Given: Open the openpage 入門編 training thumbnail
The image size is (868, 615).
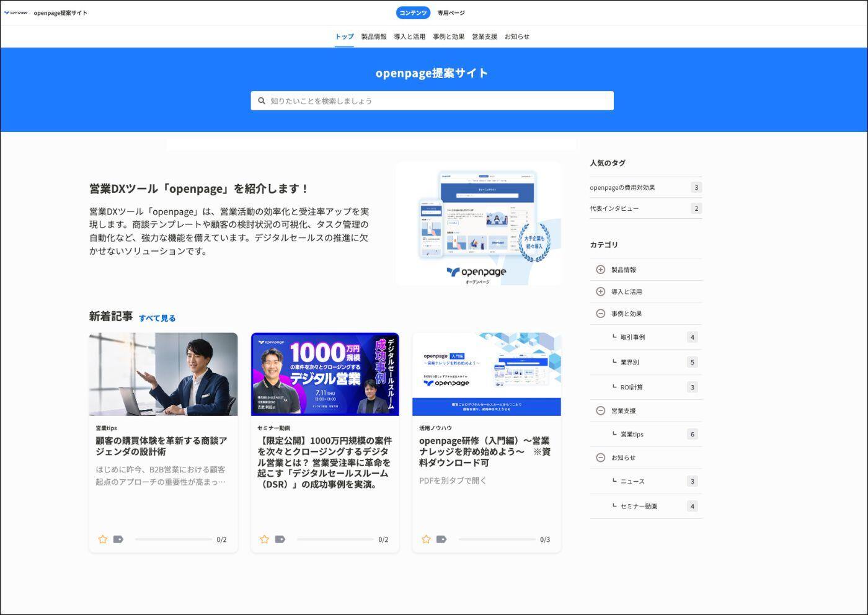Looking at the screenshot, I should coord(487,374).
